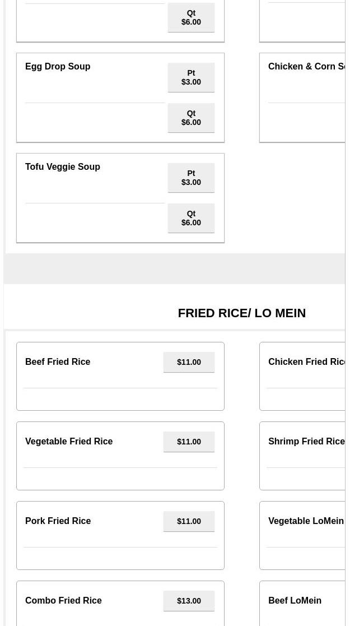Add Pork Fried Rice for $11.00

click(189, 521)
